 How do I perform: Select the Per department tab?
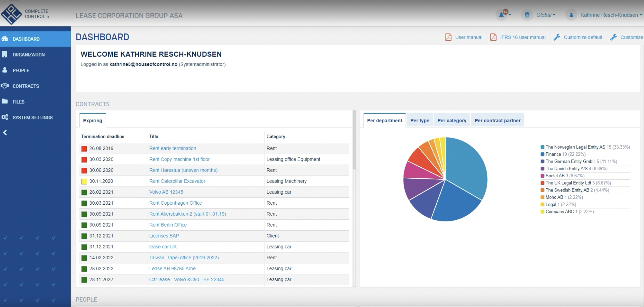pos(384,120)
